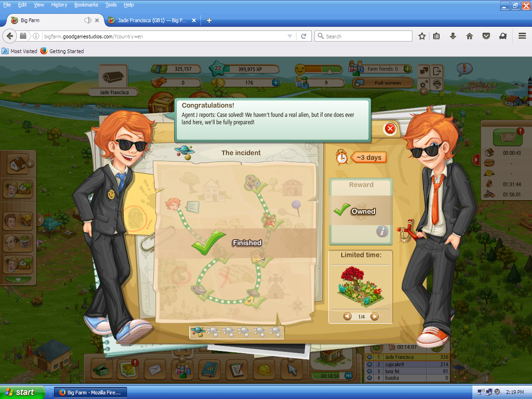The height and width of the screenshot is (399, 532).
Task: Bookmark this page with star icon
Action: click(422, 36)
